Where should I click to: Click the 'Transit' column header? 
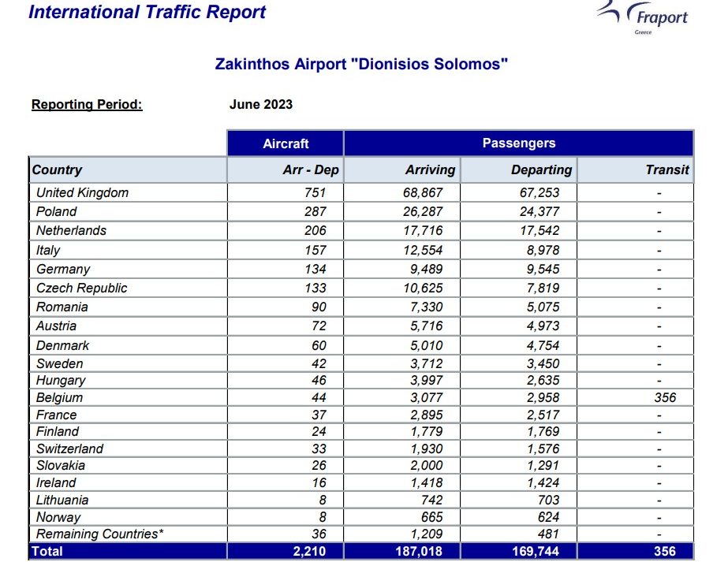pos(636,169)
